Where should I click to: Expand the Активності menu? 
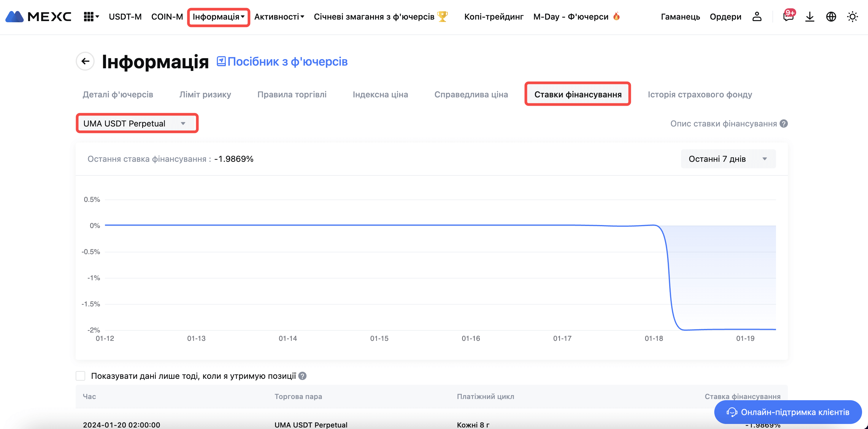[279, 17]
